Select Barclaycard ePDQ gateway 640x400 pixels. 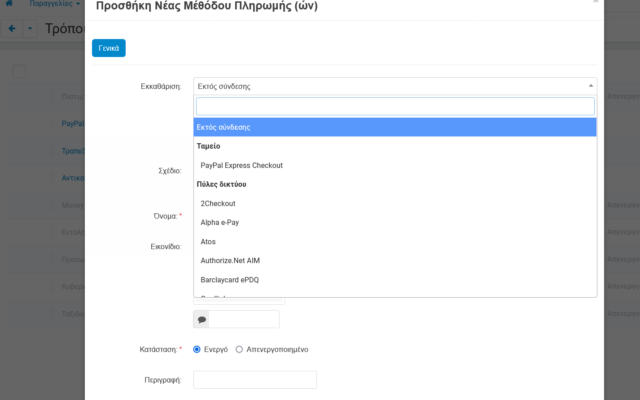[229, 279]
